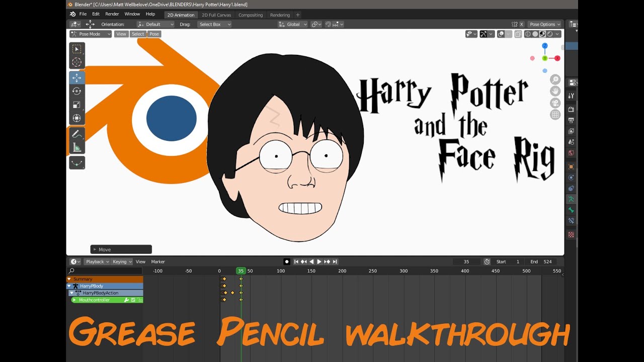Viewport: 644px width, 362px height.
Task: Open the Pose header menu
Action: point(154,34)
